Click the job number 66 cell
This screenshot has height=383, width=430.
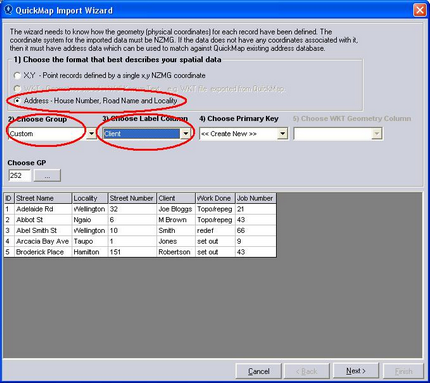(256, 230)
